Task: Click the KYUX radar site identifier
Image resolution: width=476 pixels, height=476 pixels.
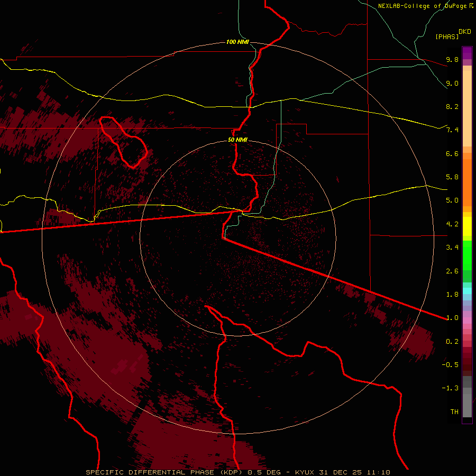Action: (305, 472)
